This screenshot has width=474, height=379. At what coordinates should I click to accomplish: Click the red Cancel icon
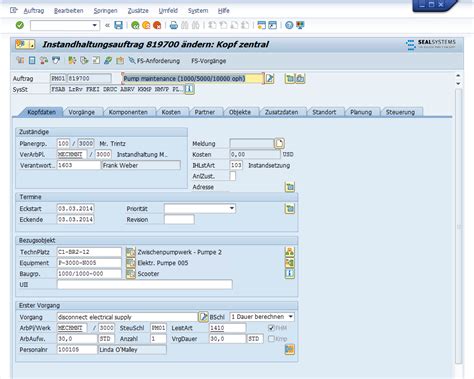[x=157, y=25]
